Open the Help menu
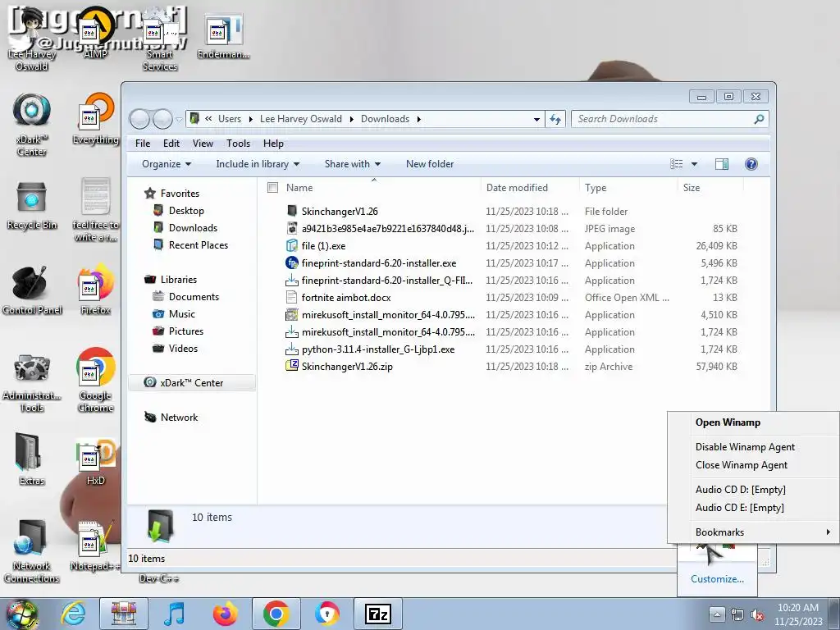Screen dimensions: 840x630 [273, 144]
